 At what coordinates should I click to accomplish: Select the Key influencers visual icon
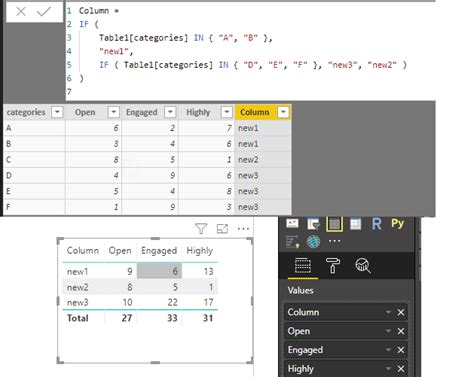(x=292, y=241)
